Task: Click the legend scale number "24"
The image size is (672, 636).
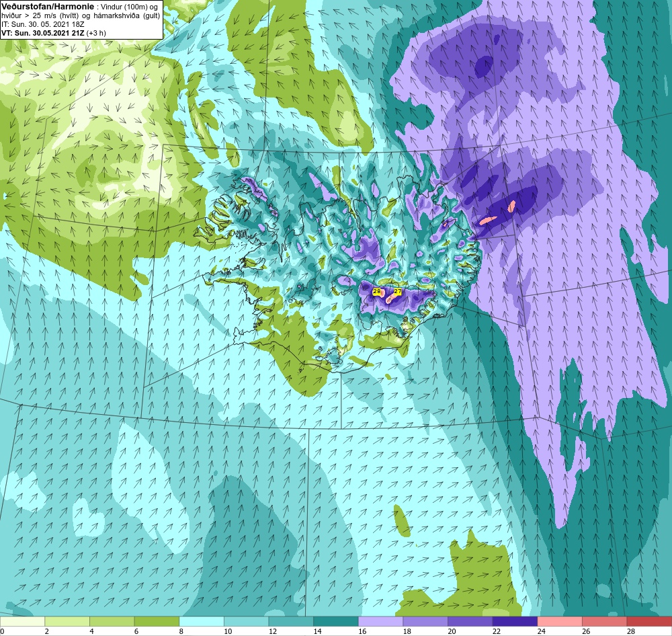Action: coord(541,631)
